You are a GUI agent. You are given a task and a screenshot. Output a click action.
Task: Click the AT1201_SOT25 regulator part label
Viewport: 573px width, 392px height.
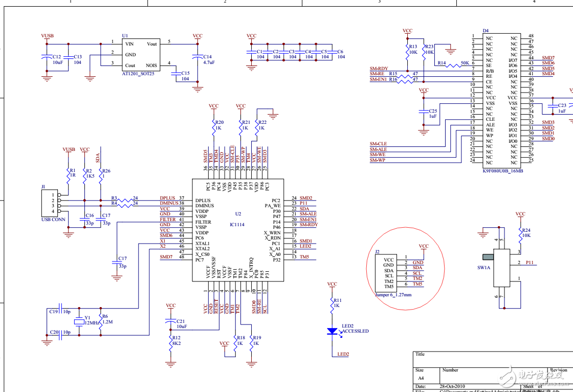(x=138, y=74)
